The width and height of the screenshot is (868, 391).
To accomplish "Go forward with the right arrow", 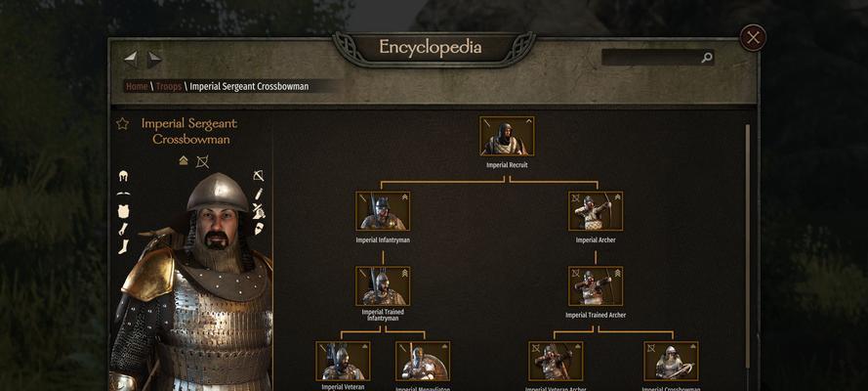I will (x=154, y=60).
